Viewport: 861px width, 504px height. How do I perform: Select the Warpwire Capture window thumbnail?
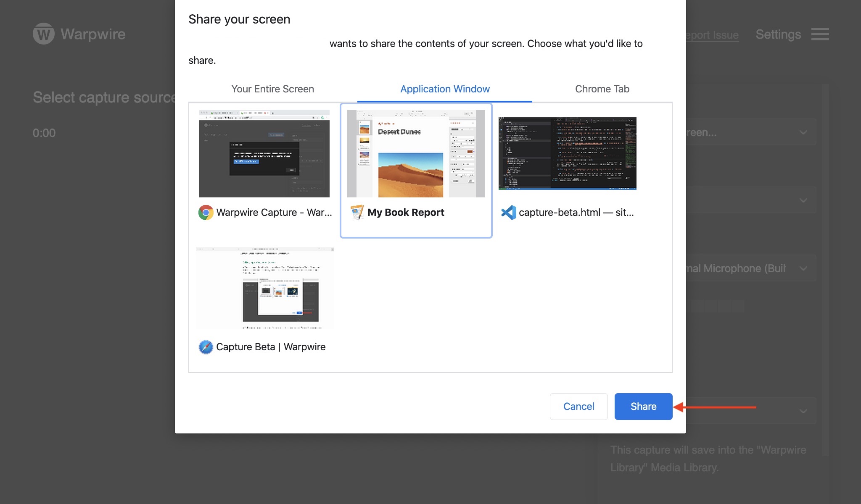[264, 154]
